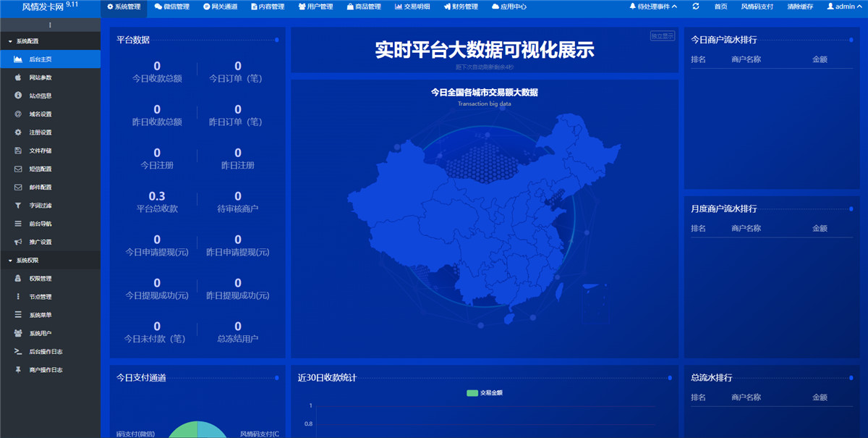Viewport: 868px width, 438px height.
Task: Click the refresh icon in the top bar
Action: click(696, 7)
